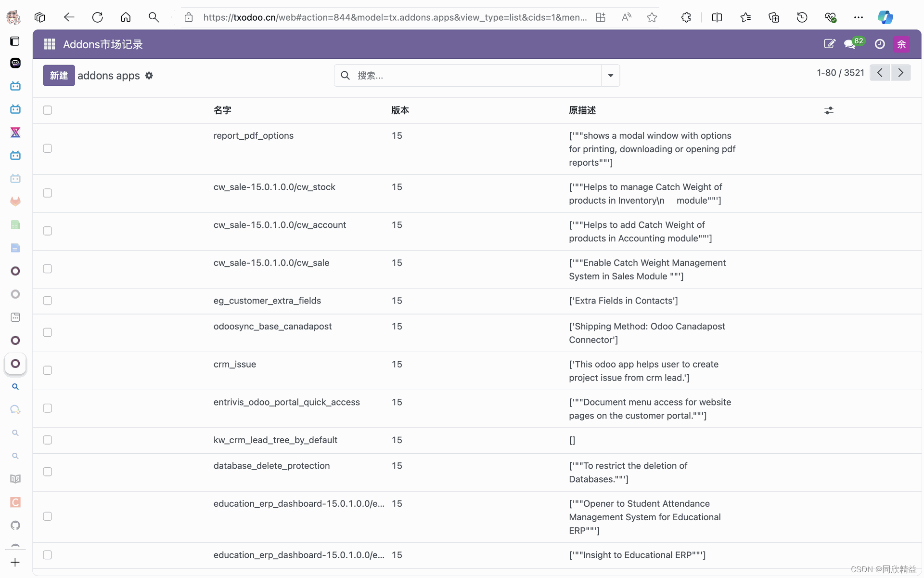Go to next page of records

900,73
